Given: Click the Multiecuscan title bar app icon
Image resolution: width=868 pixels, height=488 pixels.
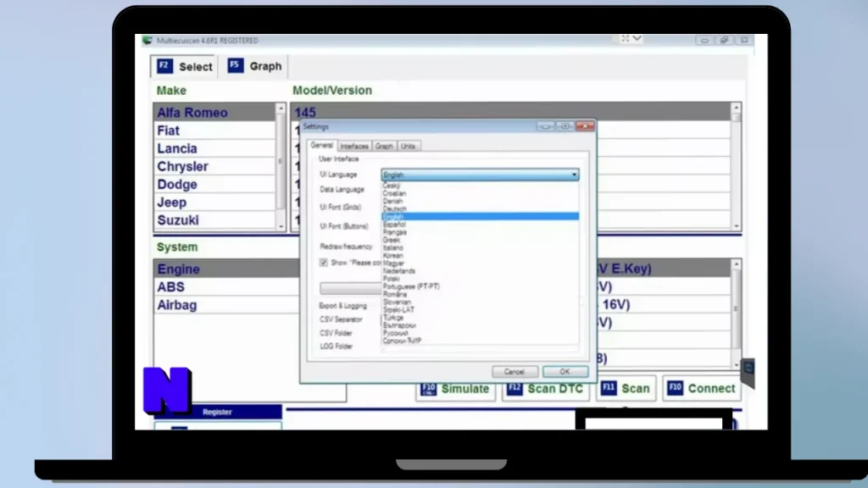Looking at the screenshot, I should (x=147, y=41).
